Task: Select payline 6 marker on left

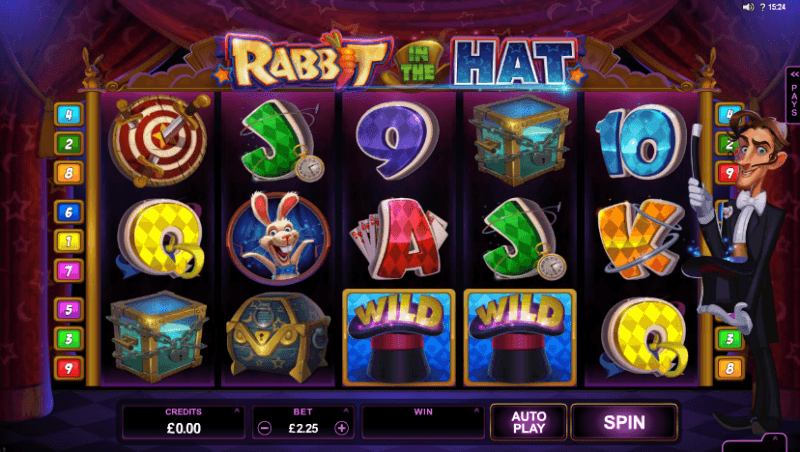Action: pyautogui.click(x=69, y=212)
